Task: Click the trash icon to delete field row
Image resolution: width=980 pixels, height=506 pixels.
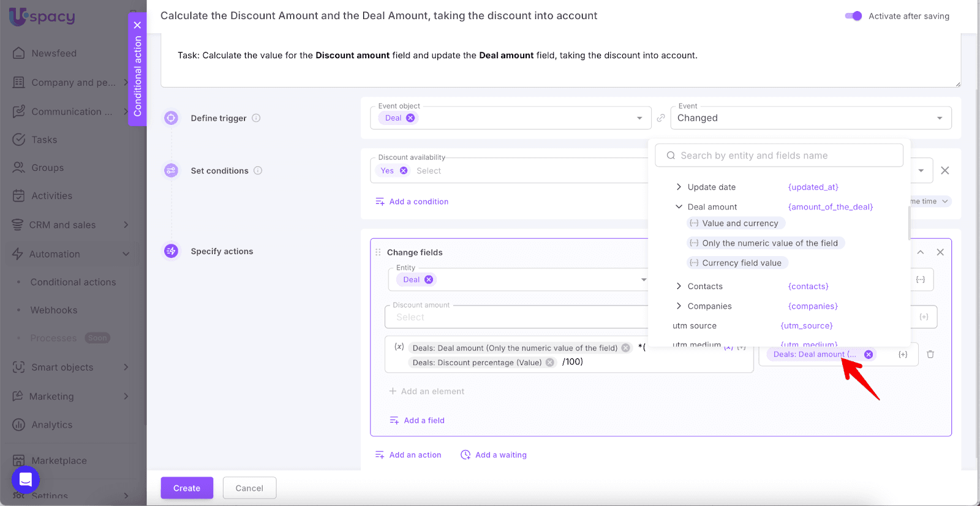Action: 930,354
